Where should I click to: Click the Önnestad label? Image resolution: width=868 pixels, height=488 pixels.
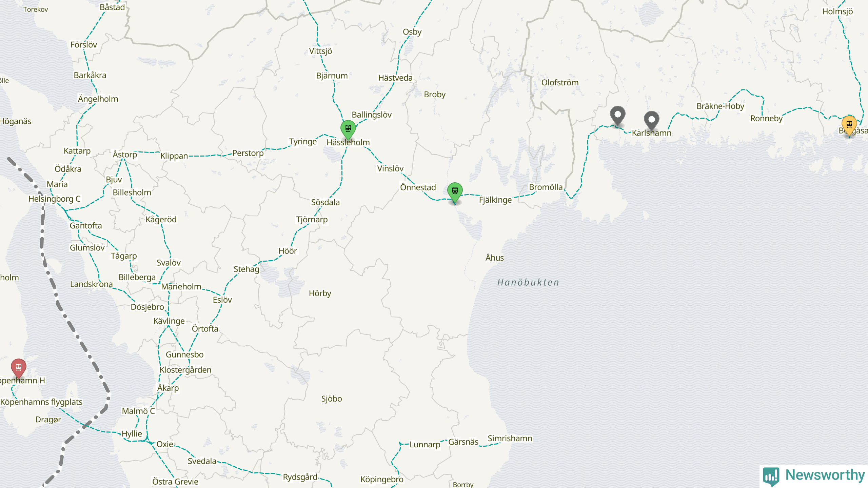point(418,188)
